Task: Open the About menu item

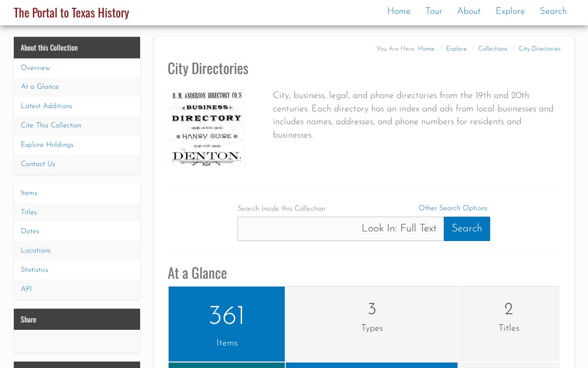Action: 469,11
